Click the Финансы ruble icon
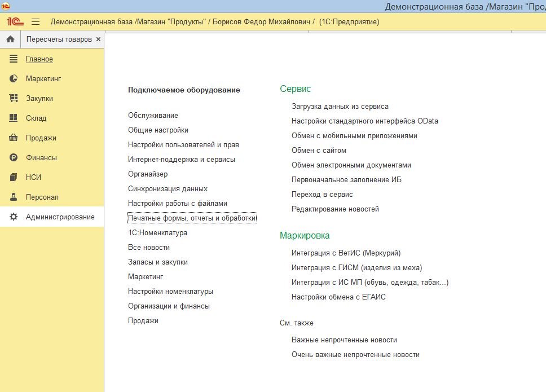 coord(13,157)
